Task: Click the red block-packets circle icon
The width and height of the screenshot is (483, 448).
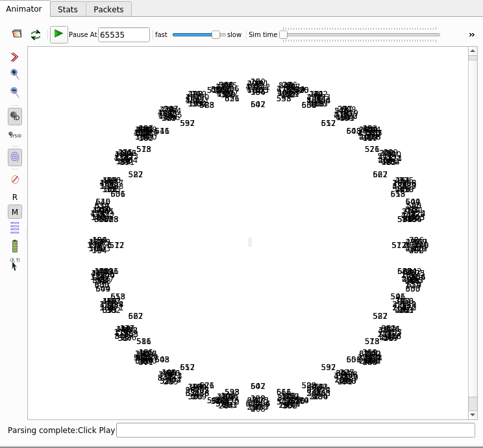Action: click(15, 180)
